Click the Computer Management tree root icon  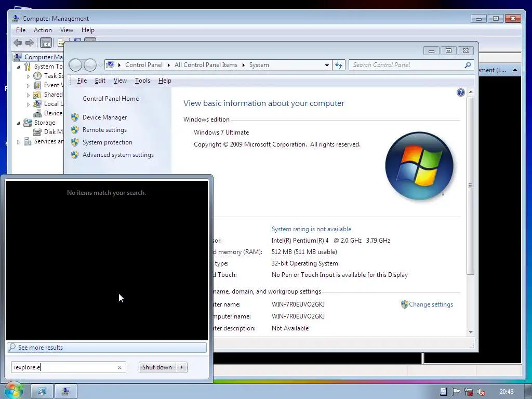tap(17, 57)
